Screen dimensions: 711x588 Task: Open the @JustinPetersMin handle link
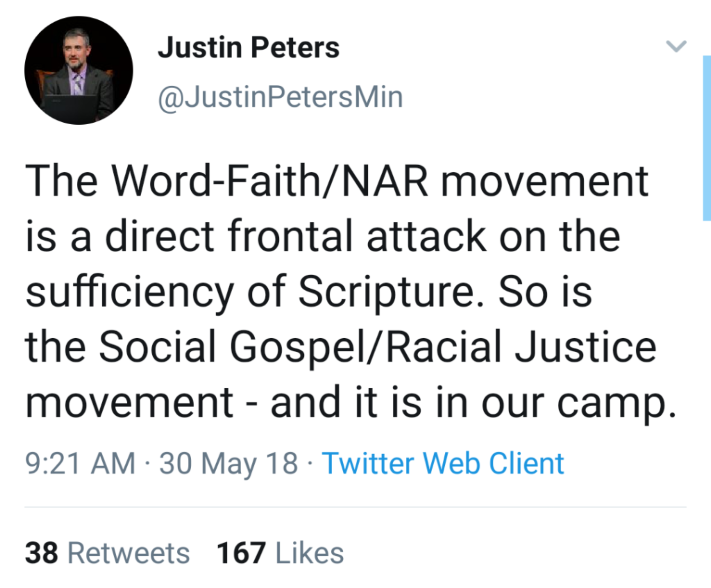281,97
